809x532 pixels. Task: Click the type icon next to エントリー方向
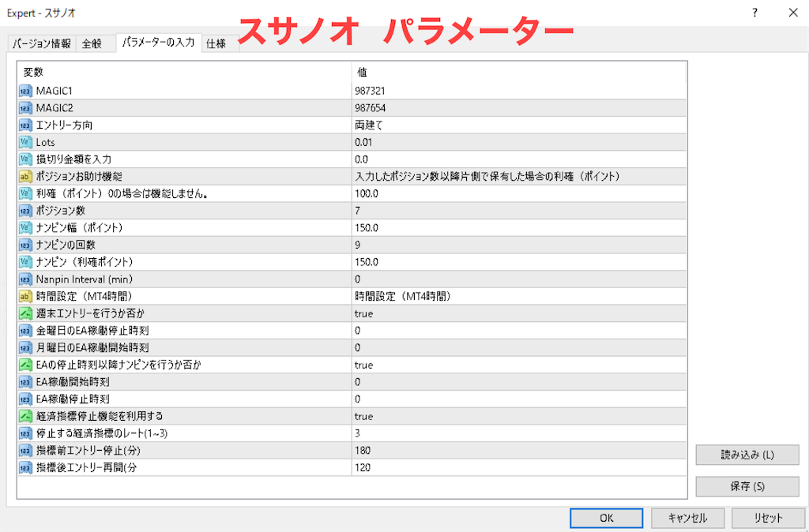(25, 125)
